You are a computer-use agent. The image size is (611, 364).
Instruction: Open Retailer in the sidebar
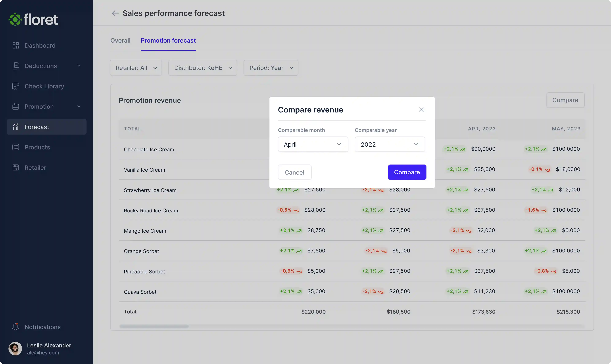[47, 168]
